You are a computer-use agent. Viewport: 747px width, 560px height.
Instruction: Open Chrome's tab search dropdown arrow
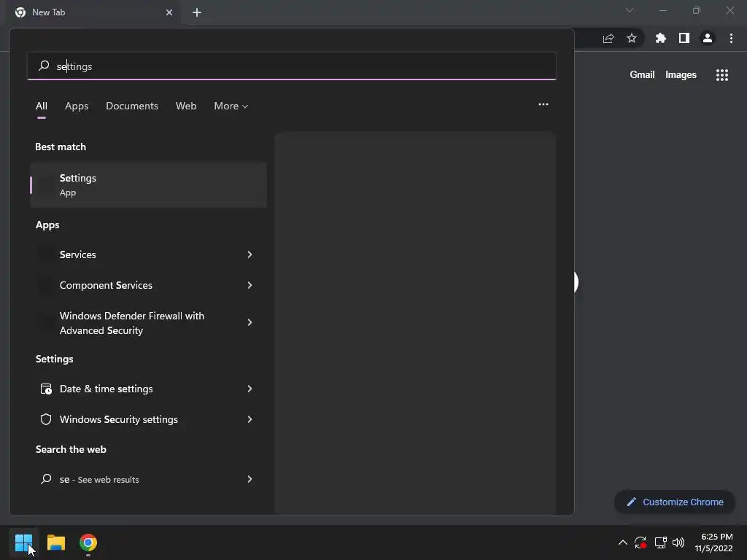pyautogui.click(x=630, y=10)
